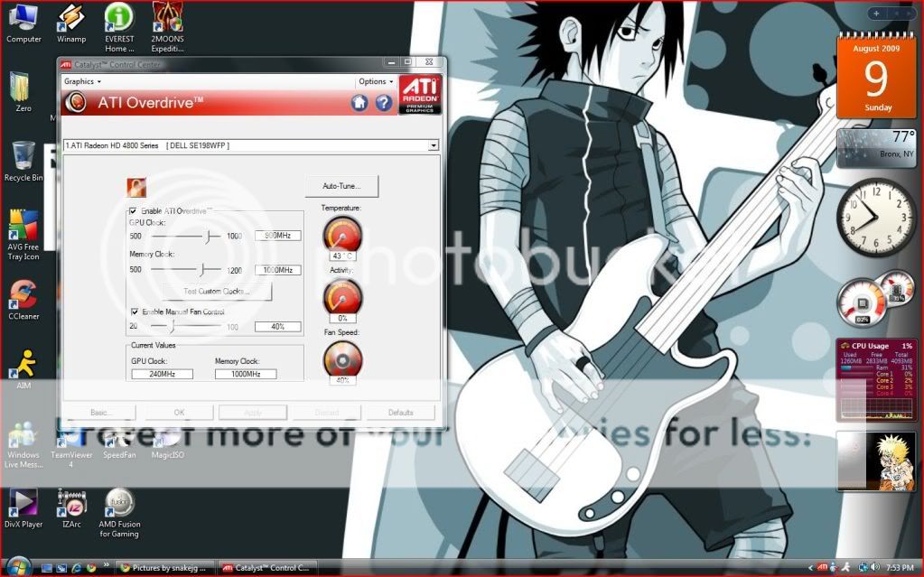
Task: Click the Memory Clock slider handle
Action: (201, 269)
